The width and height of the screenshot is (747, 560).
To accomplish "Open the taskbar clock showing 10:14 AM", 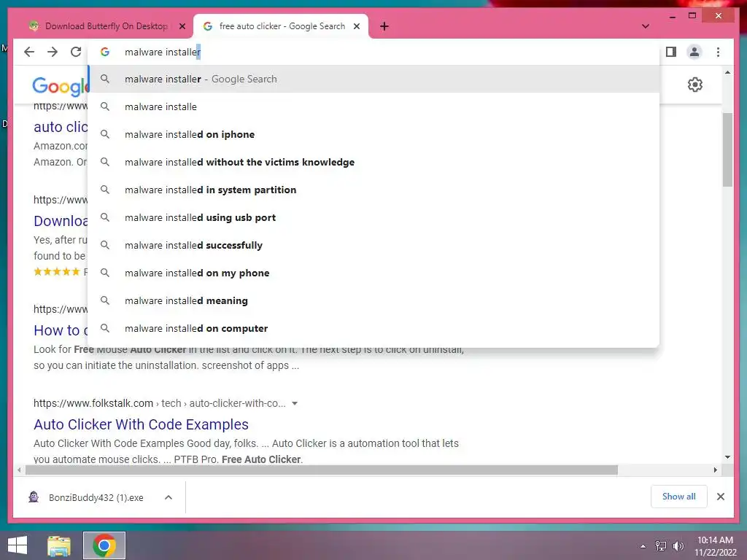I will click(x=715, y=546).
